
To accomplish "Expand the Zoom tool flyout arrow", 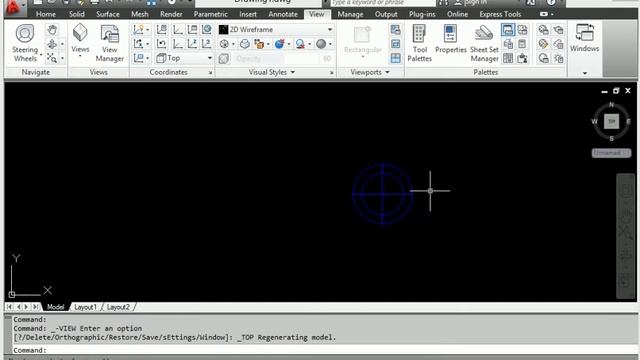I will tap(62, 58).
